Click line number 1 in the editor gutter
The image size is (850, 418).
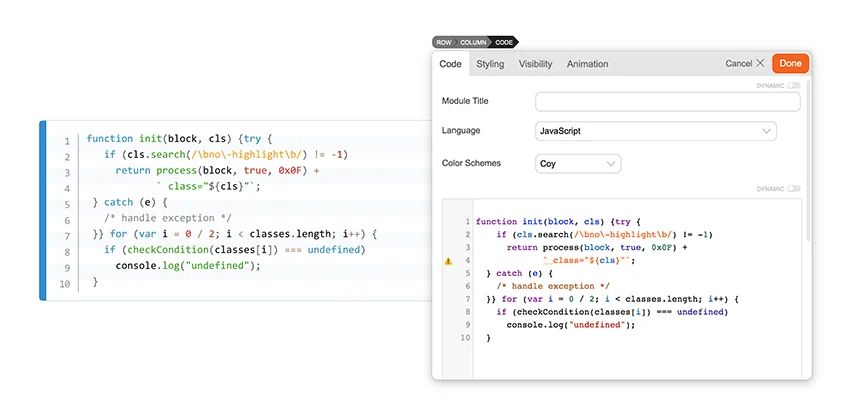click(x=467, y=222)
